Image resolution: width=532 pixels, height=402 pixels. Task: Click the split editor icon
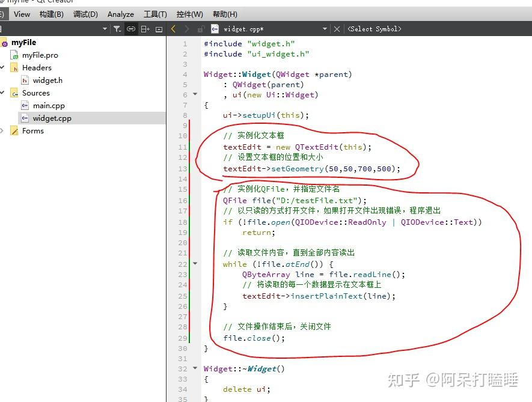click(x=146, y=28)
